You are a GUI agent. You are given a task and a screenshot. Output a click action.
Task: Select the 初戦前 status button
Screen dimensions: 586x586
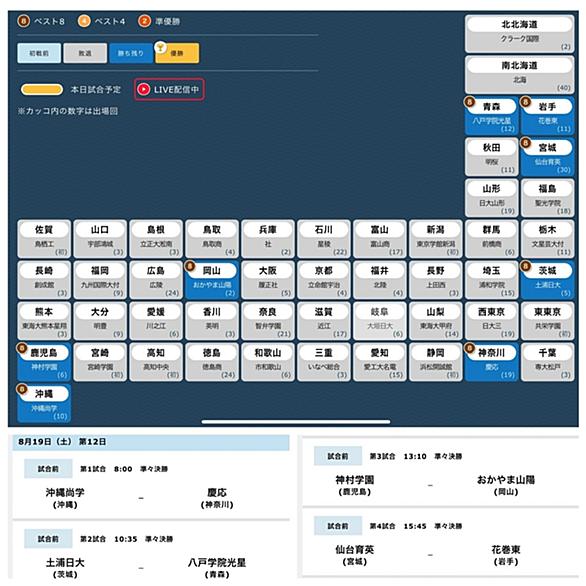39,53
